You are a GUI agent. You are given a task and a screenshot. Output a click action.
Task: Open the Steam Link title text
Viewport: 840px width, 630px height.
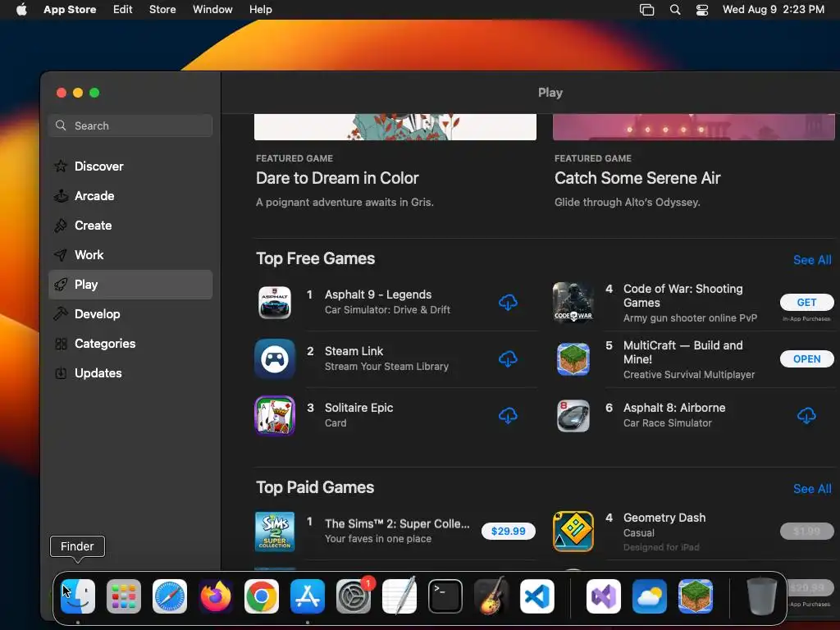pos(354,351)
